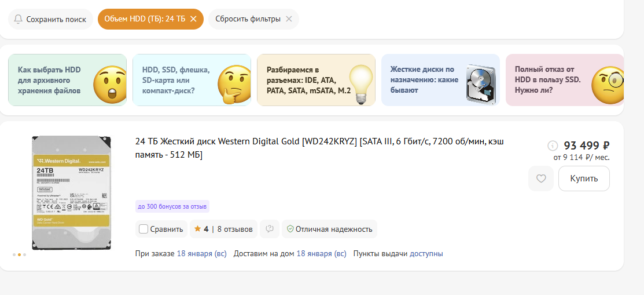The height and width of the screenshot is (295, 644).
Task: Click the X icon in Сбросить фильтры
Action: 289,19
